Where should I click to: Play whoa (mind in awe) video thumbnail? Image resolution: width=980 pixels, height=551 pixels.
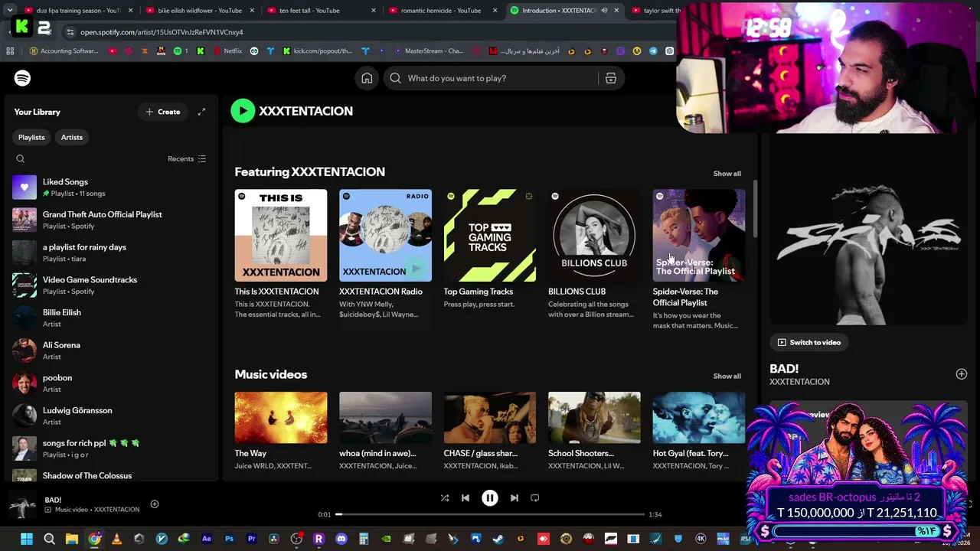pyautogui.click(x=385, y=418)
